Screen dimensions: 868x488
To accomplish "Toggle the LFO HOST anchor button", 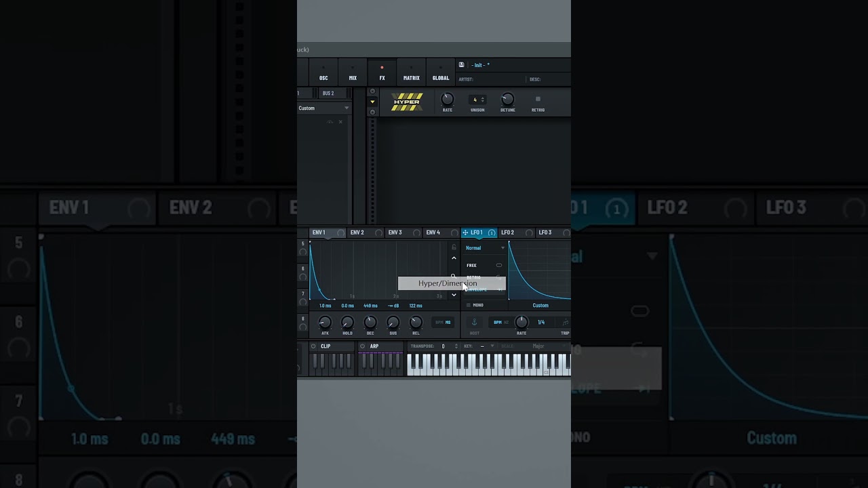I will [474, 322].
